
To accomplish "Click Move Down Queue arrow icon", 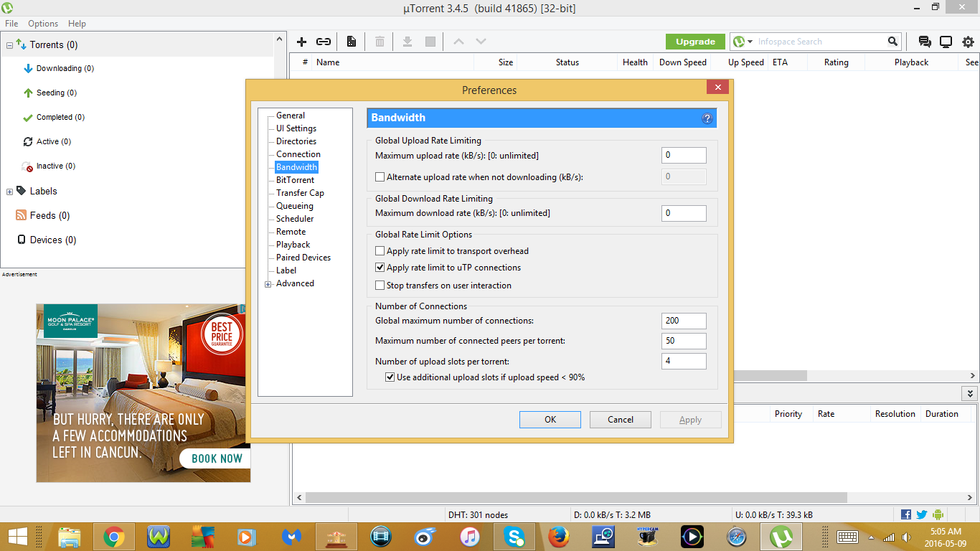I will [481, 42].
